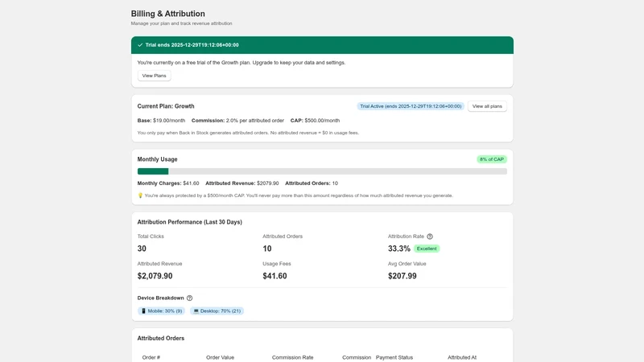This screenshot has width=644, height=362.
Task: Click the Billing & Attribution heading
Action: (168, 14)
